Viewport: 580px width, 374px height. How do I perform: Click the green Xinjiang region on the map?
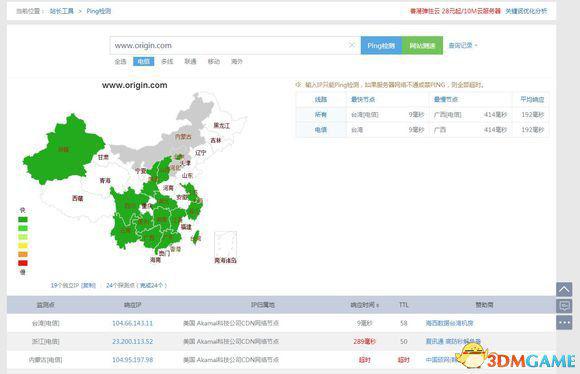pyautogui.click(x=65, y=150)
